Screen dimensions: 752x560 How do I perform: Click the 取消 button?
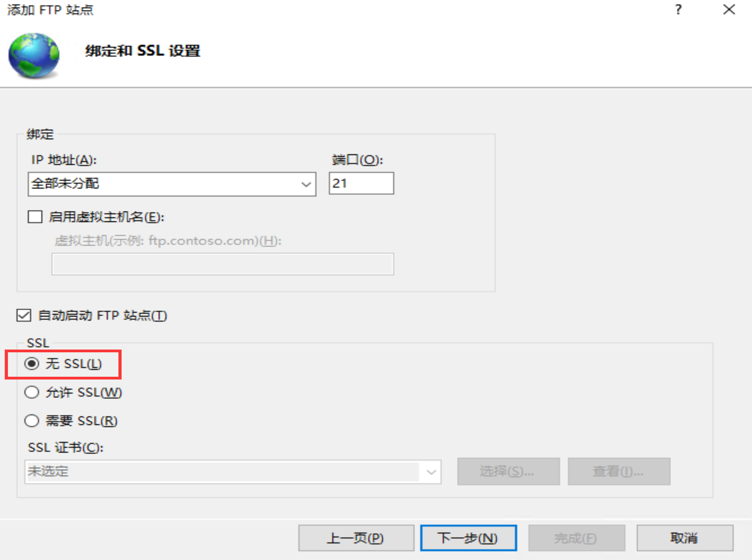[x=685, y=538]
